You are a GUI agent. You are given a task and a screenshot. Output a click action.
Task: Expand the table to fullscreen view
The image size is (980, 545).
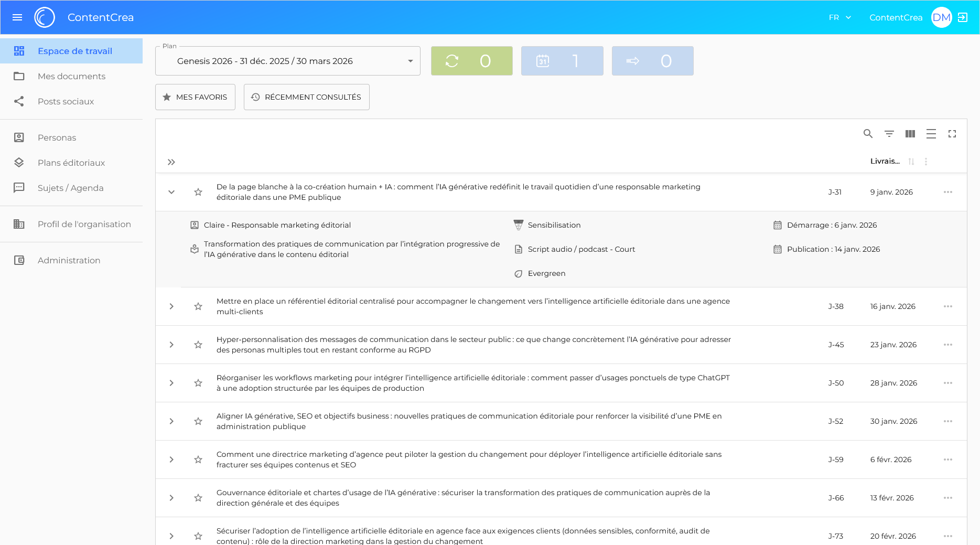click(x=953, y=134)
